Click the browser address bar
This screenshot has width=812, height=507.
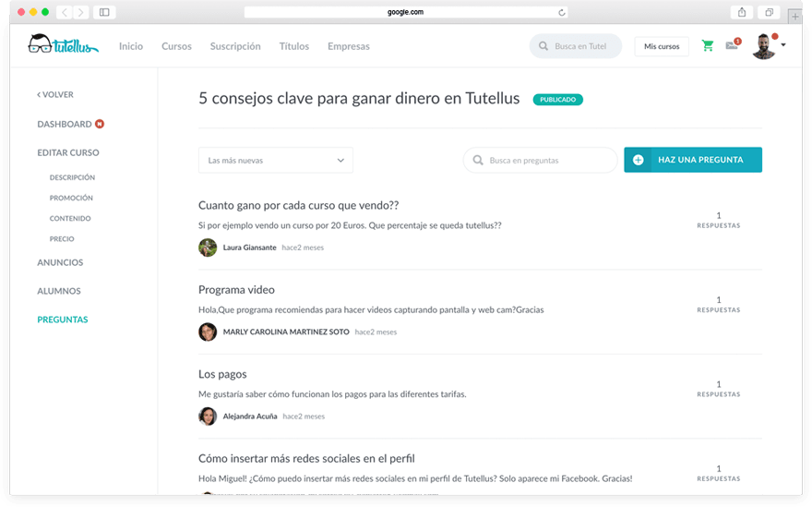[x=405, y=12]
